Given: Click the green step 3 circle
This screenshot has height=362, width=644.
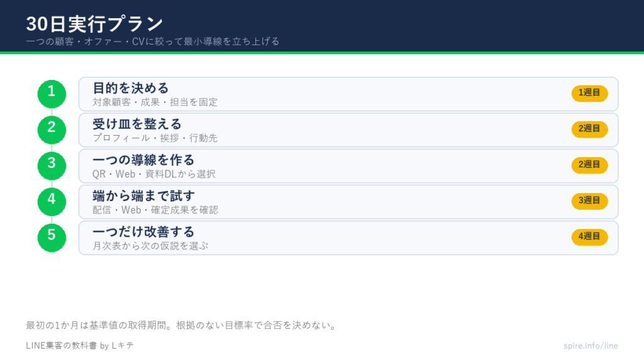Looking at the screenshot, I should pos(52,166).
